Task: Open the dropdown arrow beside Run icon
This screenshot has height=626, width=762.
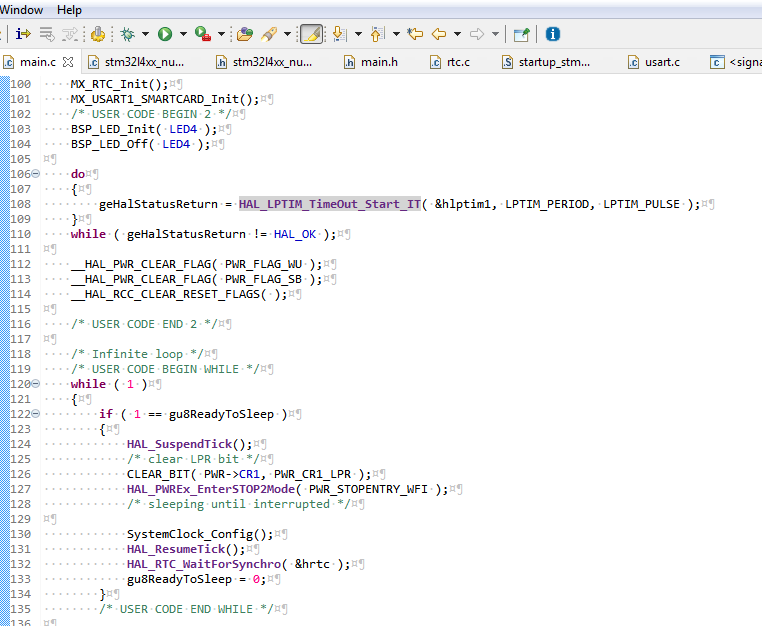Action: pyautogui.click(x=183, y=34)
